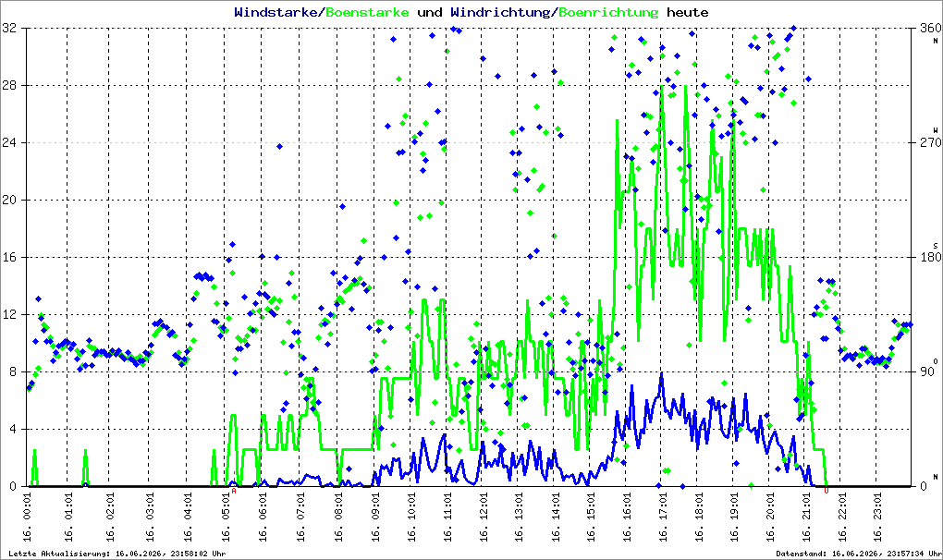943x560 pixels.
Task: Select the green Boenrichtung legend text
Action: click(608, 13)
